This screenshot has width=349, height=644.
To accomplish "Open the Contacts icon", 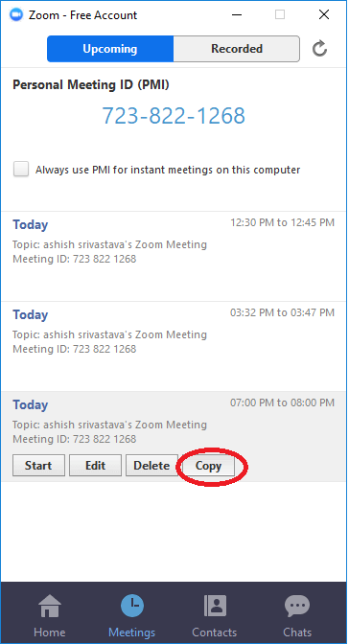I will click(x=215, y=606).
